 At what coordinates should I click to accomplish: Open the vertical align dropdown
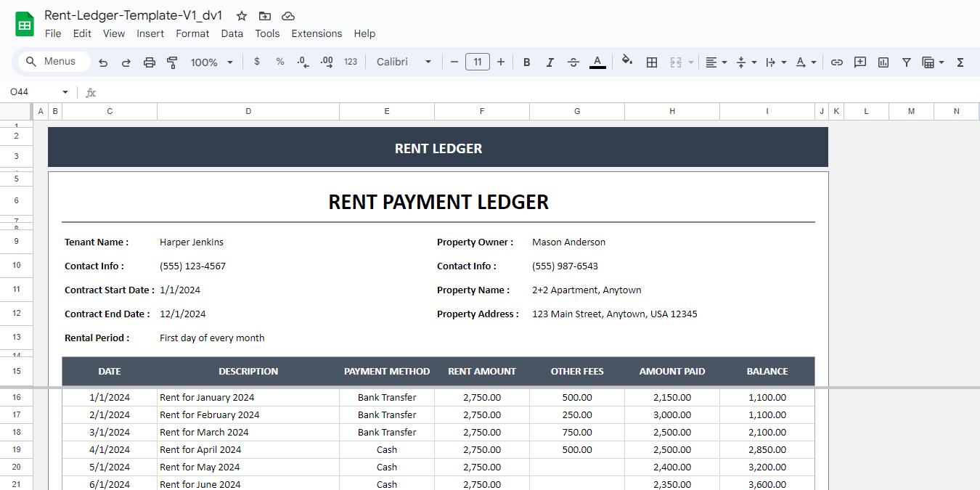746,62
